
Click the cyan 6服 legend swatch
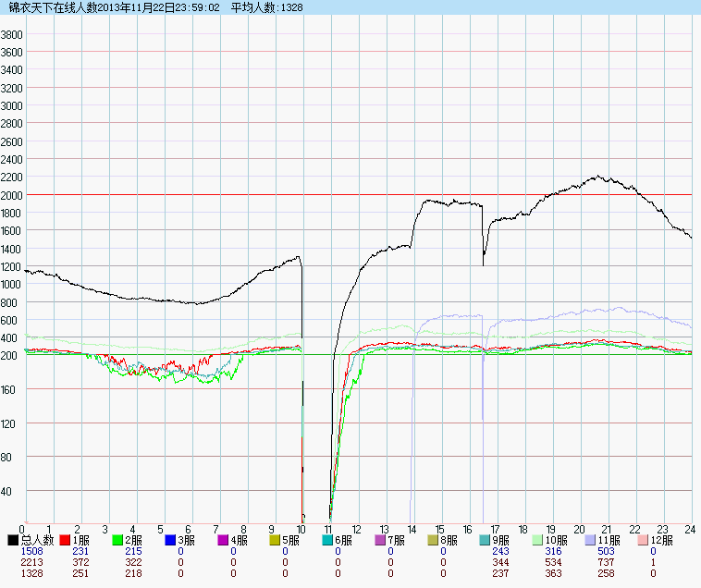pos(328,540)
